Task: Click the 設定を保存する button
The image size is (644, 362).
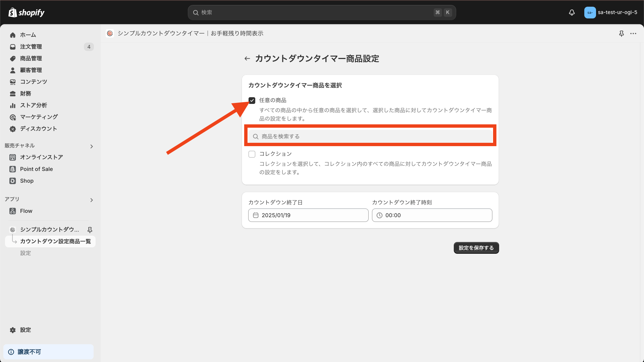Action: pyautogui.click(x=476, y=248)
